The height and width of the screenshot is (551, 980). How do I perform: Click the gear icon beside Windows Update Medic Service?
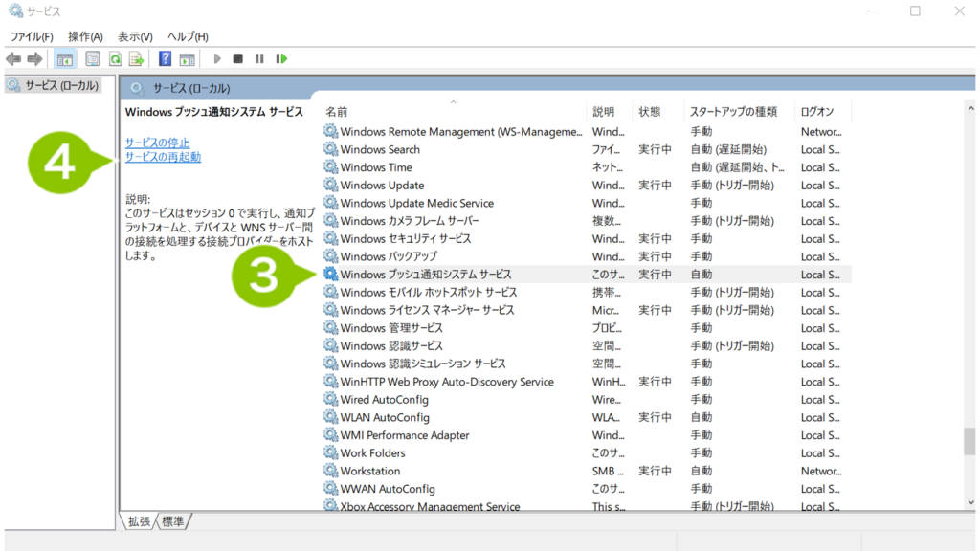coord(330,203)
